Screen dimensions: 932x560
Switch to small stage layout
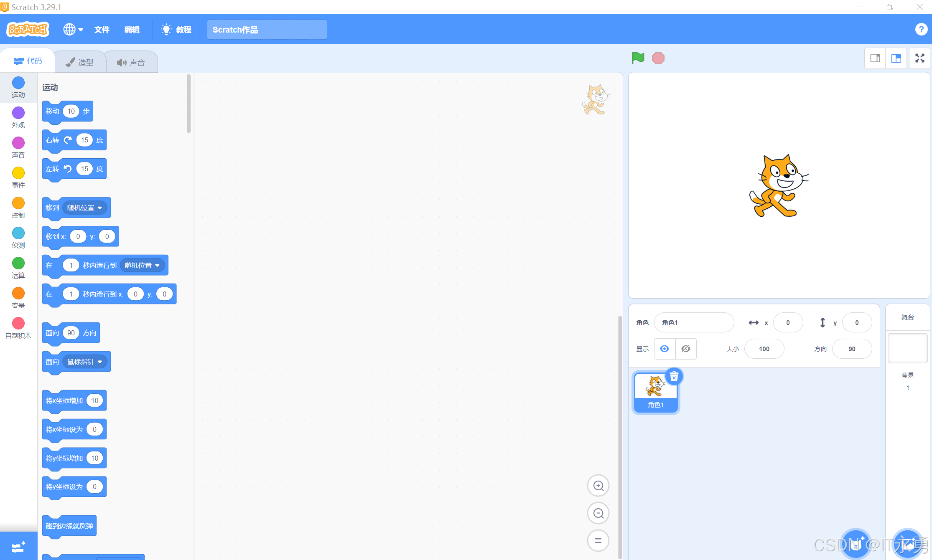[x=875, y=58]
